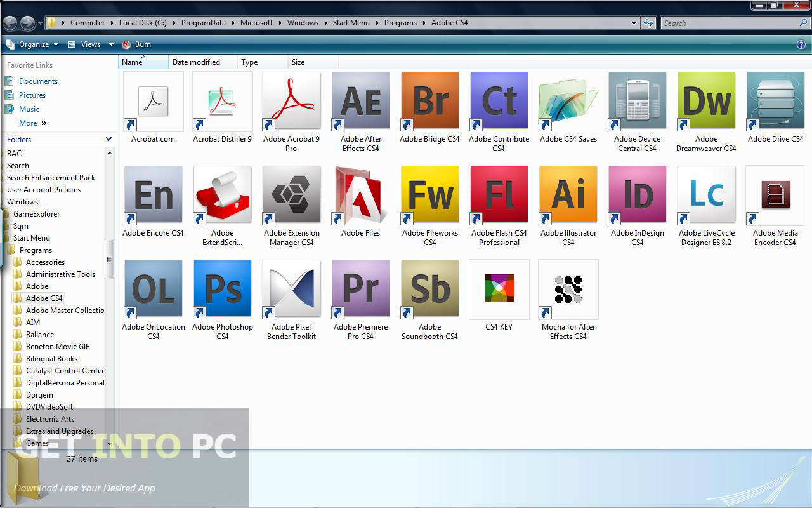Click the folder tree scroll-up arrow
812x508 pixels.
pyautogui.click(x=109, y=153)
